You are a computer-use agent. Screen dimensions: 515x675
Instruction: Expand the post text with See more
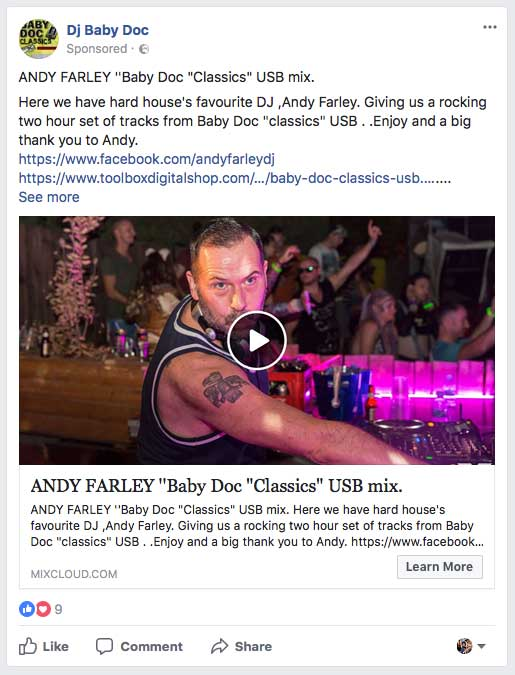(49, 197)
